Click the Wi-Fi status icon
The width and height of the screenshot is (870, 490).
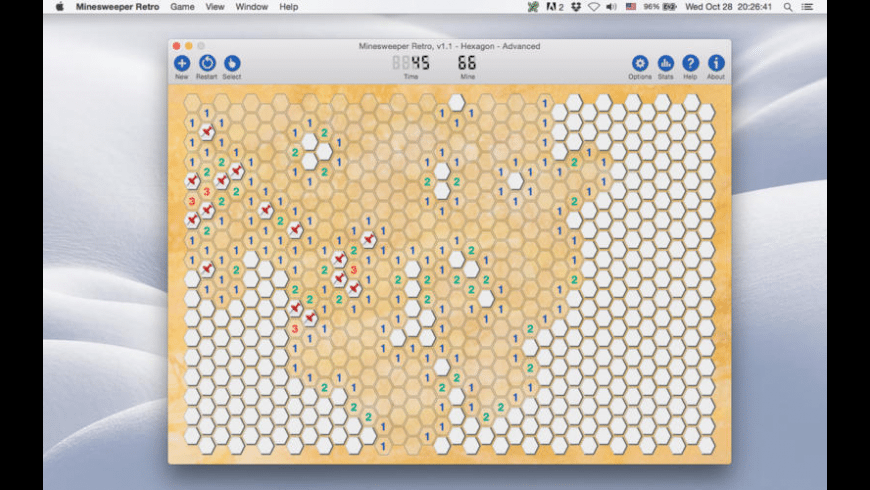(594, 7)
